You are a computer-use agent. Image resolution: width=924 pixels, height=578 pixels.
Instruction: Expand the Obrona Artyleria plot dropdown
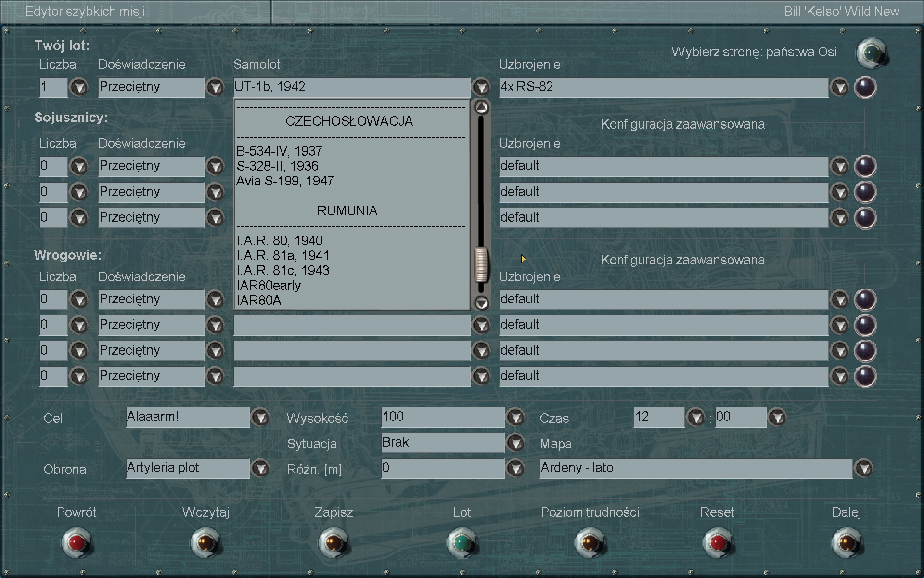(260, 468)
